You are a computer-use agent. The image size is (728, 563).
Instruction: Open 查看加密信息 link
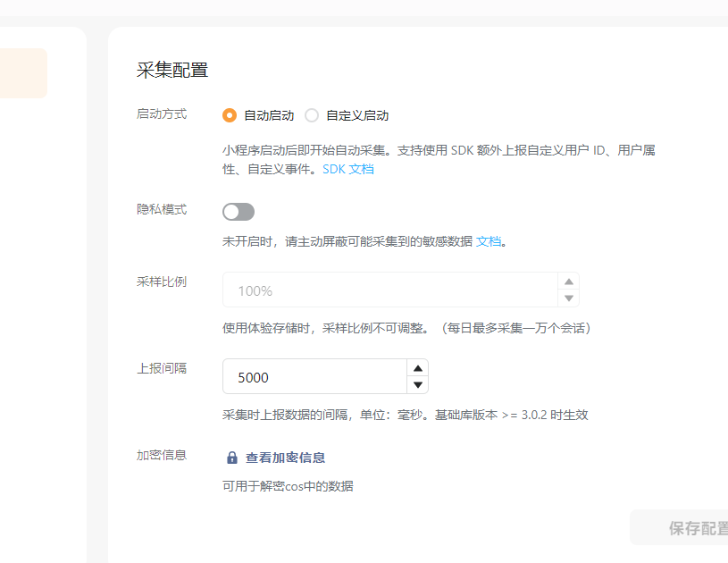click(285, 458)
